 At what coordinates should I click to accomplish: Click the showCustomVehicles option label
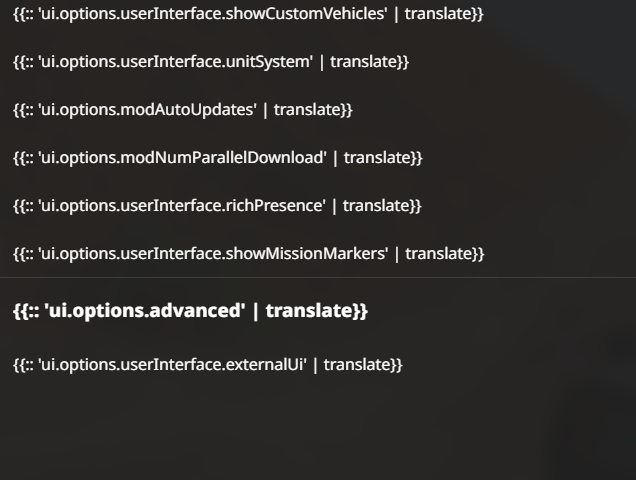248,14
